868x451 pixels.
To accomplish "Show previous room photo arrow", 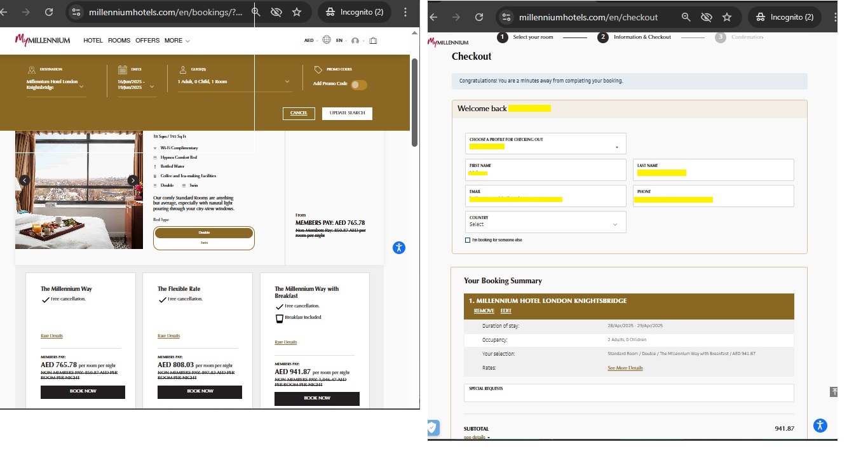I will (x=24, y=180).
